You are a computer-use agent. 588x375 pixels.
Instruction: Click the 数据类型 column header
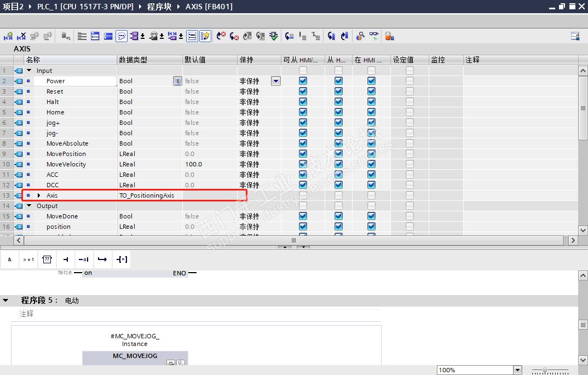click(150, 60)
